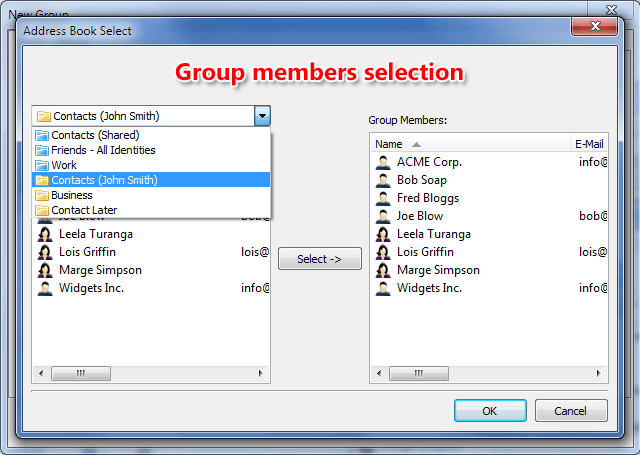Click the Friends - All Identities folder icon
The height and width of the screenshot is (455, 640).
[42, 150]
